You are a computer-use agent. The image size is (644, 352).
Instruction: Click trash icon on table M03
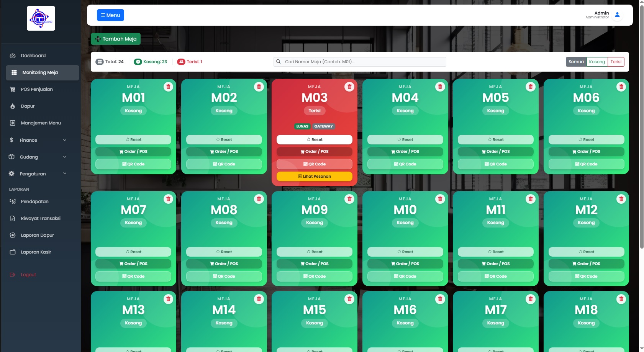(x=349, y=87)
